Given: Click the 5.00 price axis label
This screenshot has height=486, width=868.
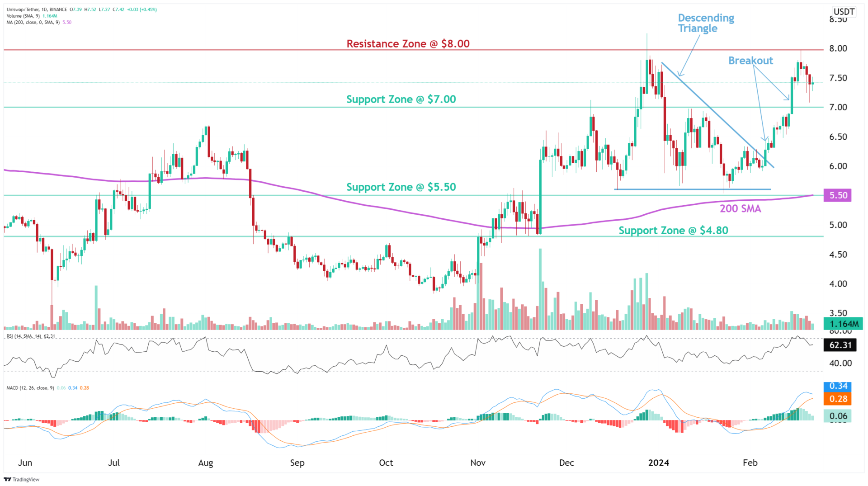Looking at the screenshot, I should [x=838, y=225].
